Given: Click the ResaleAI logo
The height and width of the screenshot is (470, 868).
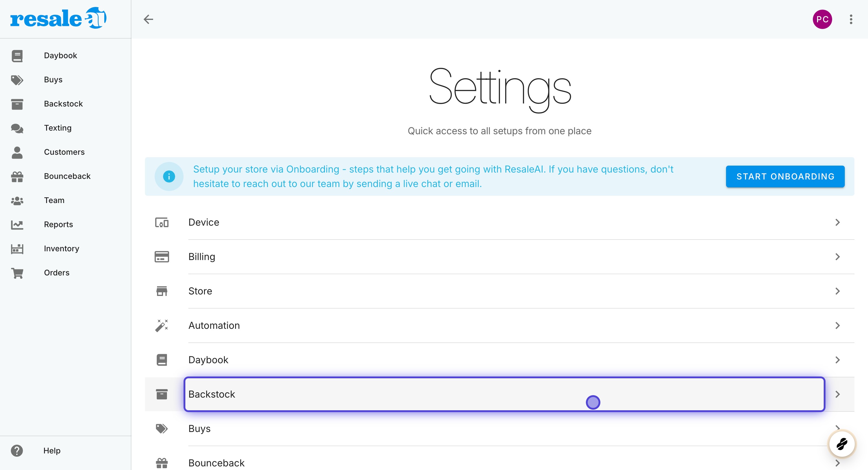Looking at the screenshot, I should point(58,18).
